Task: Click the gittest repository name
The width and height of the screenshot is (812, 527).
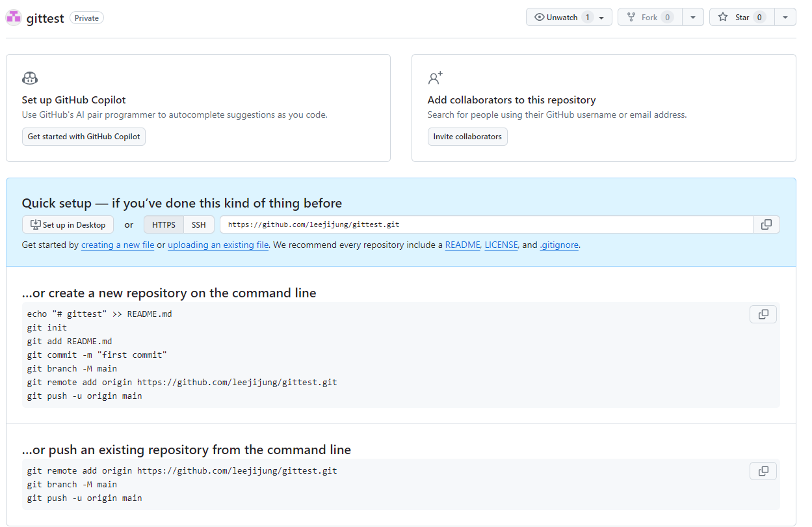Action: pyautogui.click(x=45, y=18)
